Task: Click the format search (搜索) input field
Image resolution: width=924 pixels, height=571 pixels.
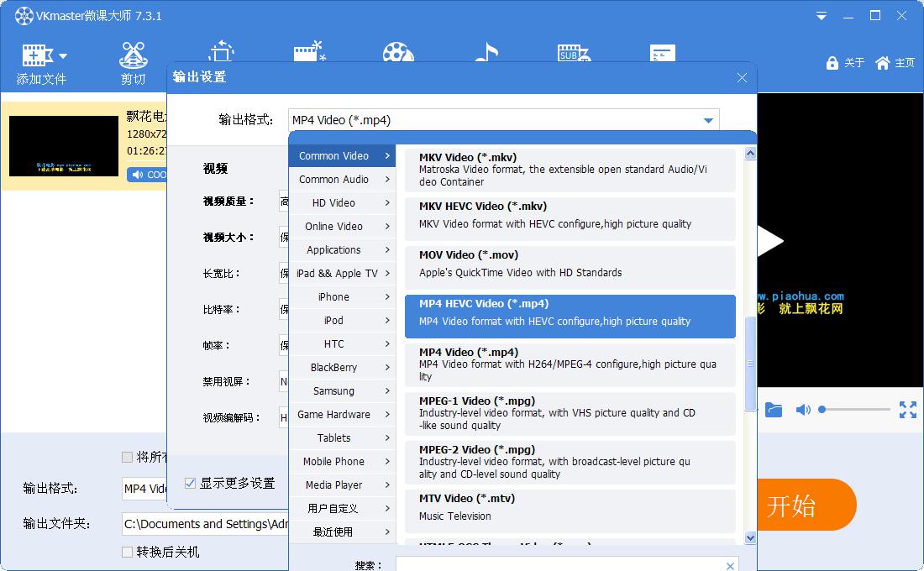Action: click(559, 565)
